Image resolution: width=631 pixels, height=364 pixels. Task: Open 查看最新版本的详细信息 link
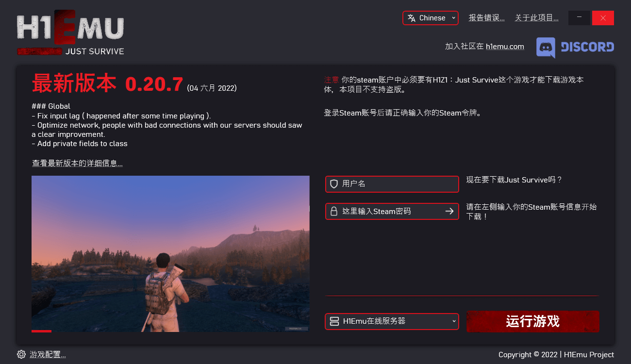click(x=77, y=164)
